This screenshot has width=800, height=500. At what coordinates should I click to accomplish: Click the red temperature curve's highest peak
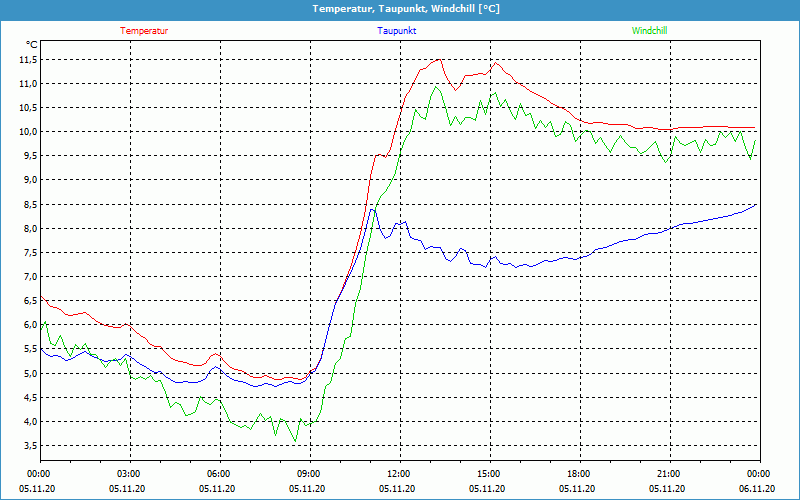[438, 59]
